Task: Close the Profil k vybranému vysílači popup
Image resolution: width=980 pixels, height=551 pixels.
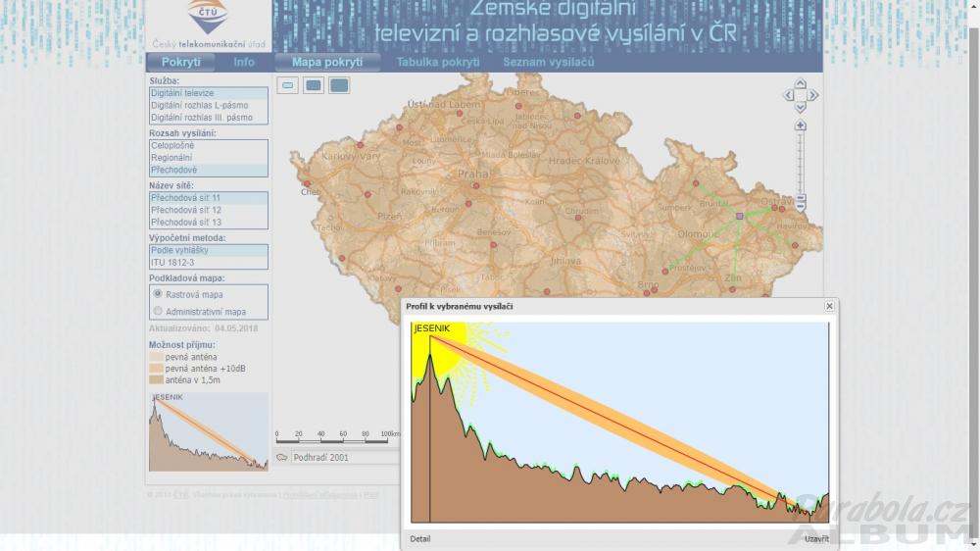Action: tap(829, 306)
